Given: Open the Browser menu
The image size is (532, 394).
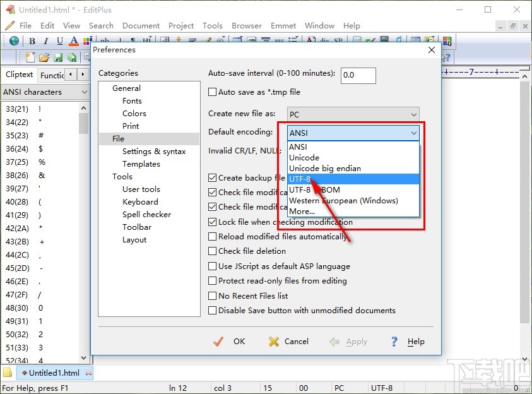Looking at the screenshot, I should 247,26.
